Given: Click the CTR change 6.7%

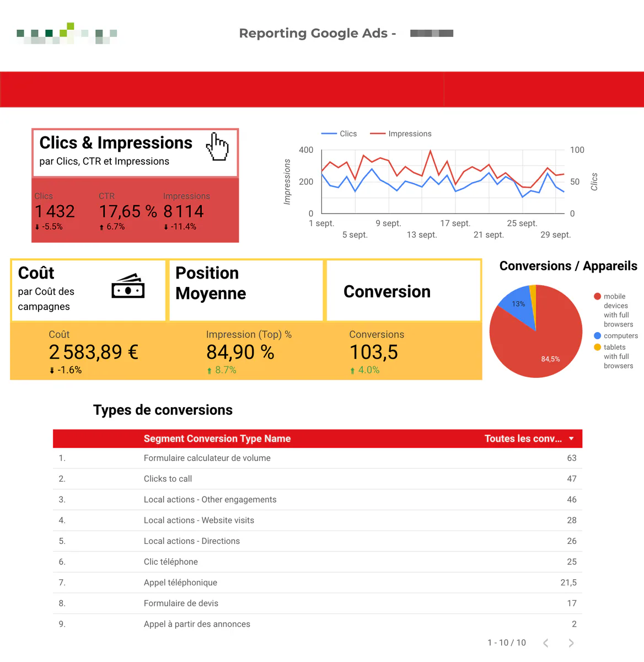Looking at the screenshot, I should click(x=112, y=227).
